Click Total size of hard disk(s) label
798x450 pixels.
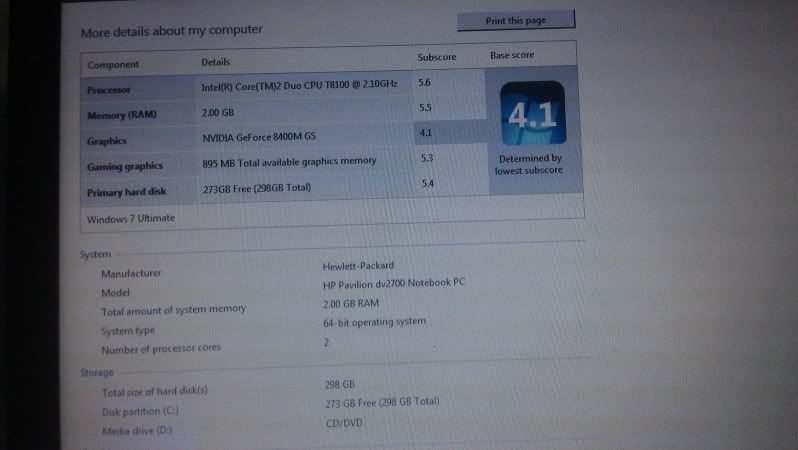[x=155, y=391]
